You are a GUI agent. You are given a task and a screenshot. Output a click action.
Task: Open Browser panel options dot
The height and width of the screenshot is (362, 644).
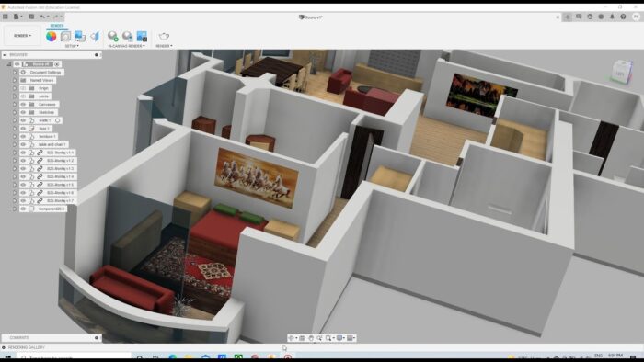97,54
